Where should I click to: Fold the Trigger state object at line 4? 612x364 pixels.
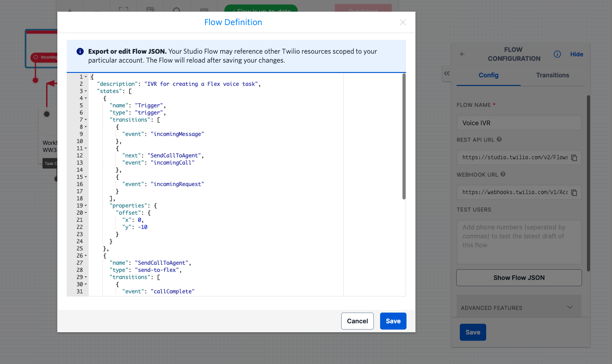(x=86, y=98)
